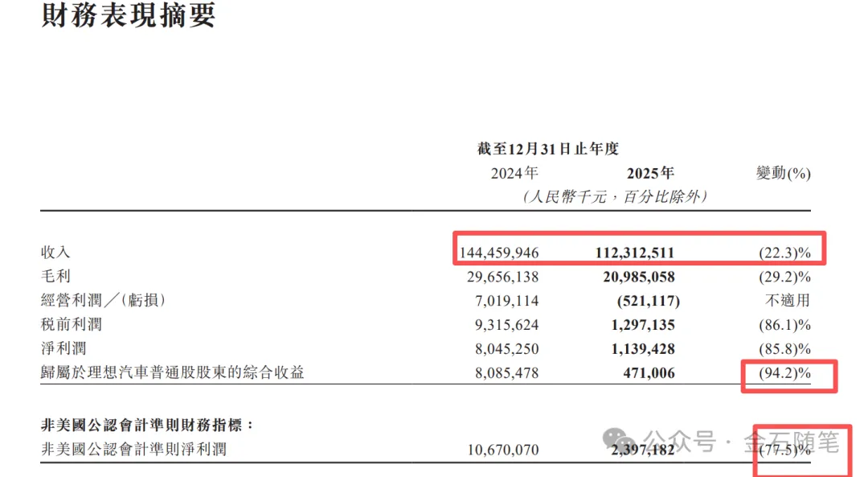The image size is (868, 477).
Task: Select operating profit value 7,019,114
Action: [x=506, y=301]
